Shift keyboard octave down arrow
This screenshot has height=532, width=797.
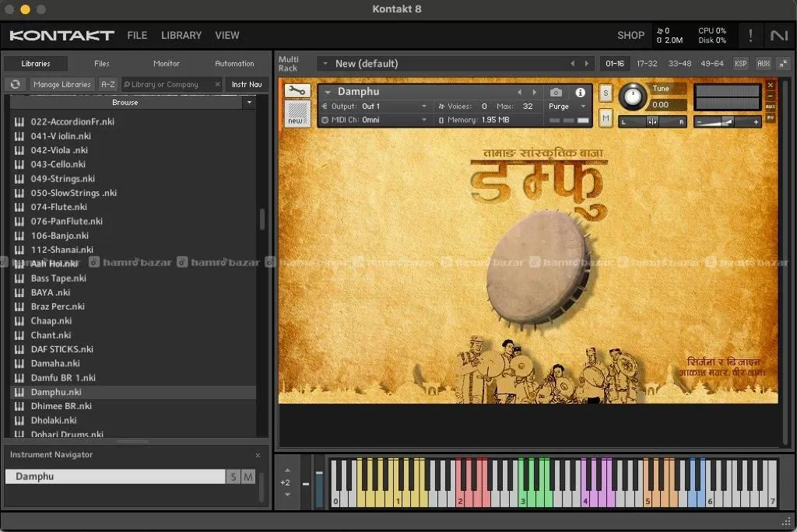coord(287,495)
